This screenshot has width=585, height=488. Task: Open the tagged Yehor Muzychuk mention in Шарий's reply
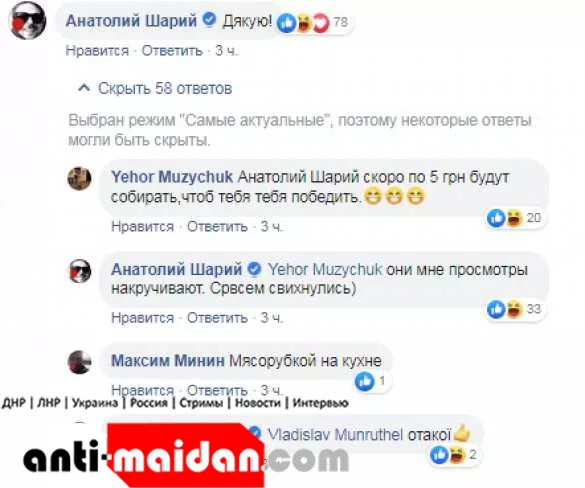(x=325, y=269)
